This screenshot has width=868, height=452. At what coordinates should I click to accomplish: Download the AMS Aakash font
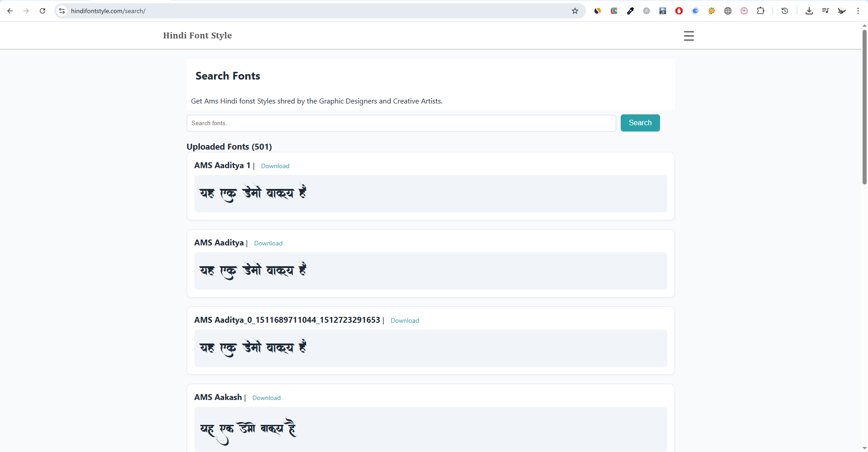pyautogui.click(x=266, y=398)
